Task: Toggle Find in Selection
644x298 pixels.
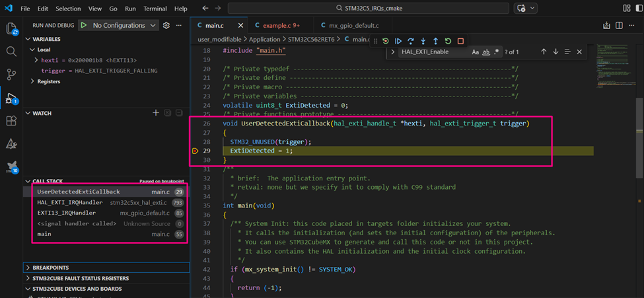Action: tap(567, 52)
